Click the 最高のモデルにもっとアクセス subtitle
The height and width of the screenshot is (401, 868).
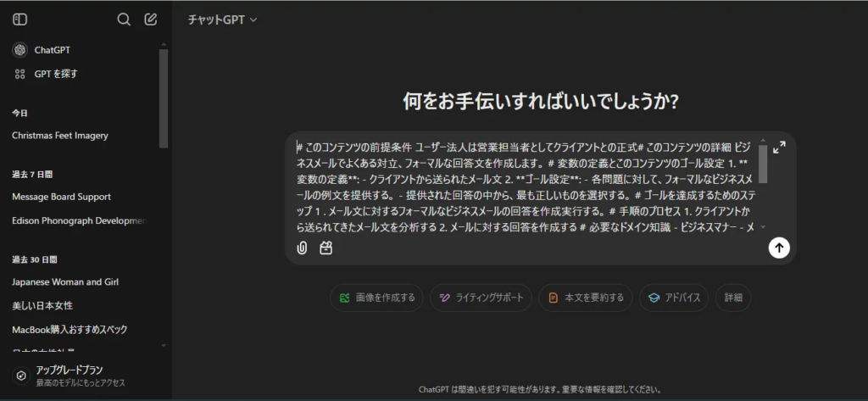coord(81,382)
